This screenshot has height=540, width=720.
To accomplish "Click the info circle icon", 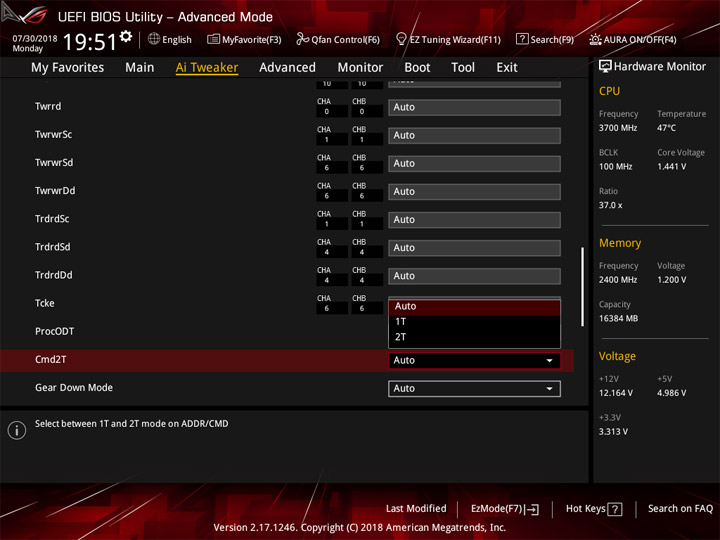I will coord(17,430).
